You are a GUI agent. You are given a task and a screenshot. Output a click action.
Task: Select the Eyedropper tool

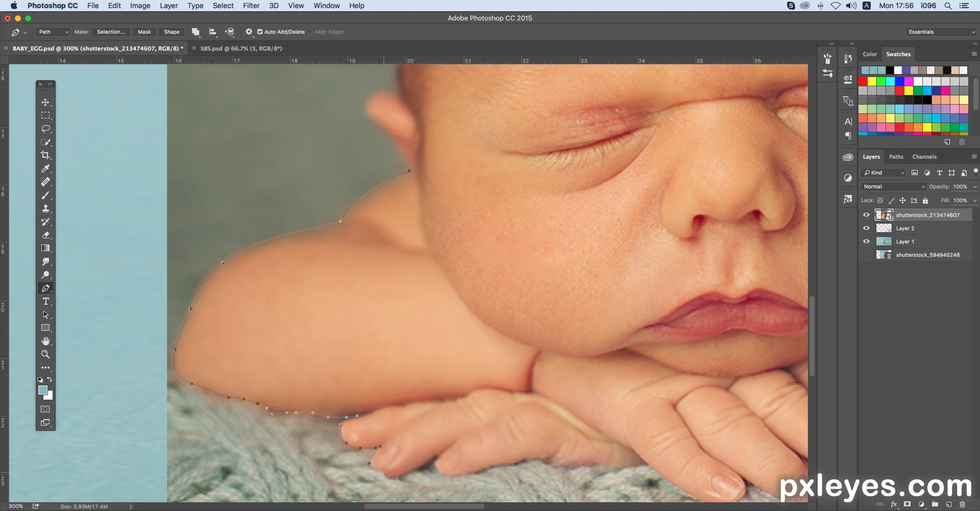pyautogui.click(x=45, y=168)
